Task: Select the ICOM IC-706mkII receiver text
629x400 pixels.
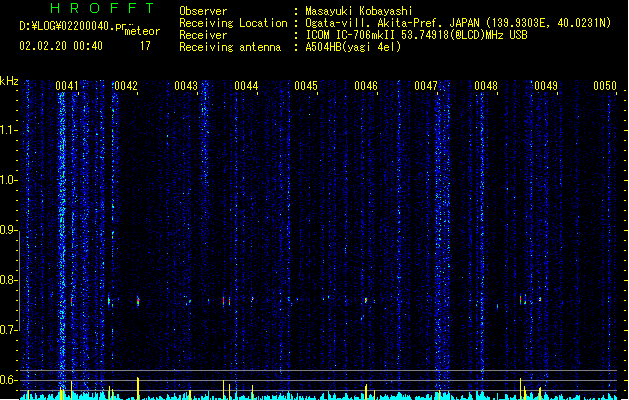Action: tap(416, 35)
